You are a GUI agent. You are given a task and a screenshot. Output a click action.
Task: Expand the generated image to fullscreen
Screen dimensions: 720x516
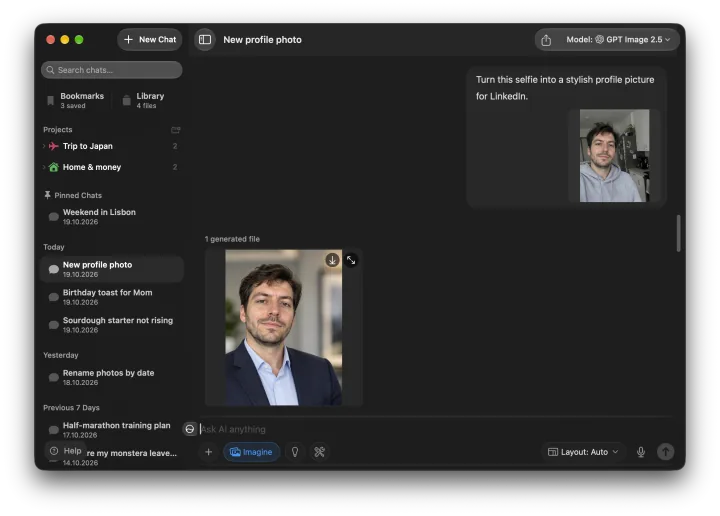click(x=351, y=260)
